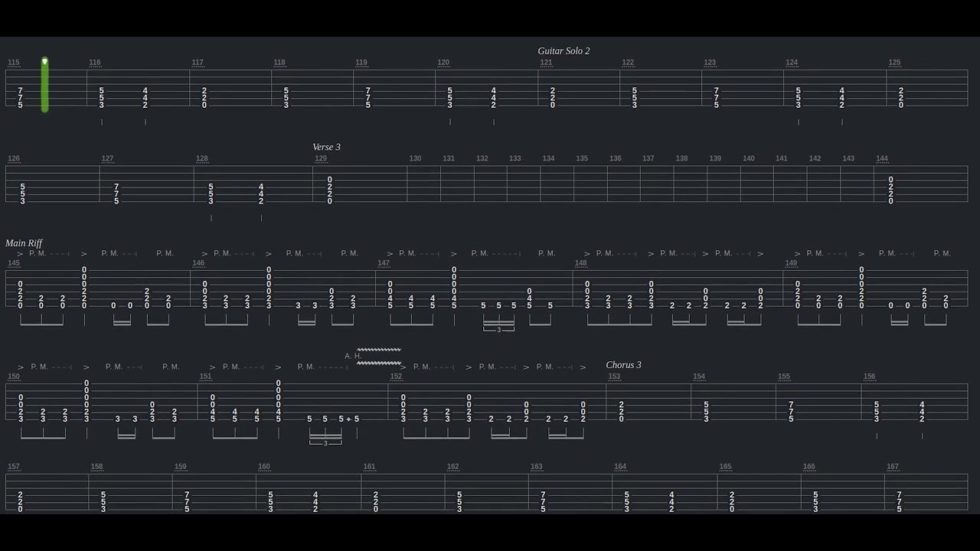This screenshot has height=551, width=980.
Task: Jump to measure number 123
Action: click(x=710, y=63)
